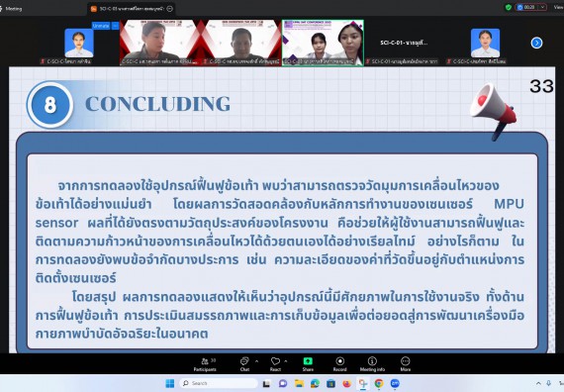
Task: Open Google Chrome from the taskbar
Action: pos(379,384)
